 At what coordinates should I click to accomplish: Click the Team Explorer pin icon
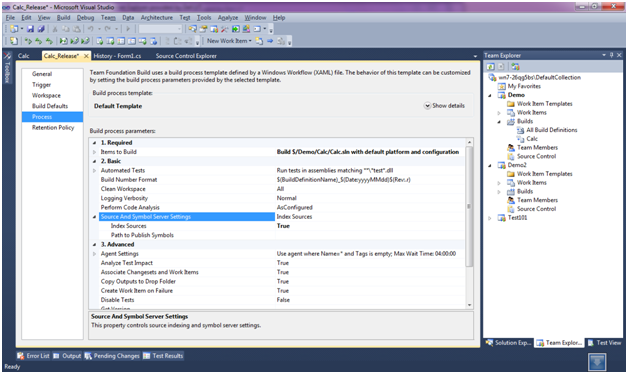pos(612,55)
